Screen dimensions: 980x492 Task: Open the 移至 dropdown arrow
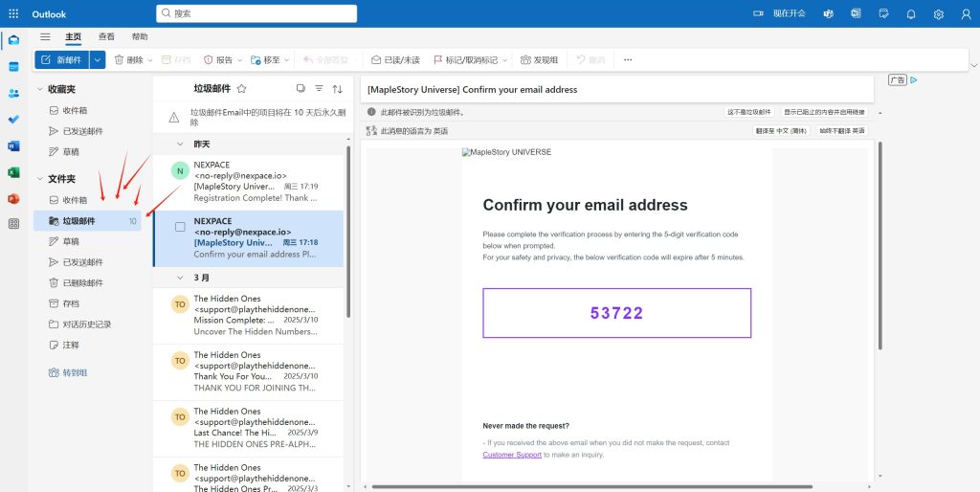coord(287,60)
